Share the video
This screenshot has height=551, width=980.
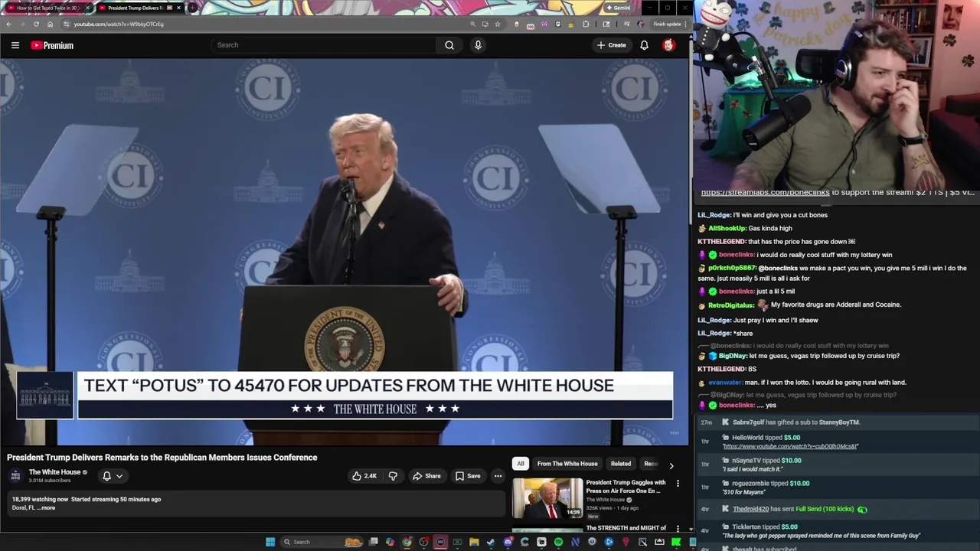pos(426,476)
